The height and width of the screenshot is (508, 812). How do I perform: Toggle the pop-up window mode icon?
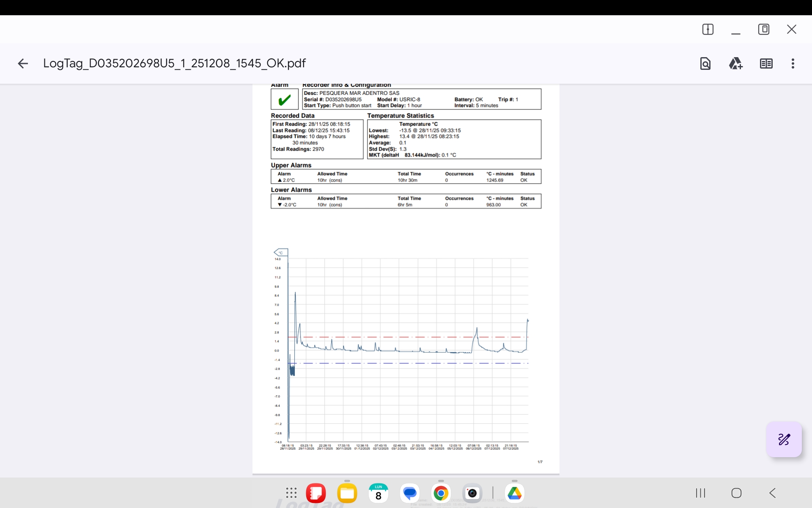[x=763, y=29]
